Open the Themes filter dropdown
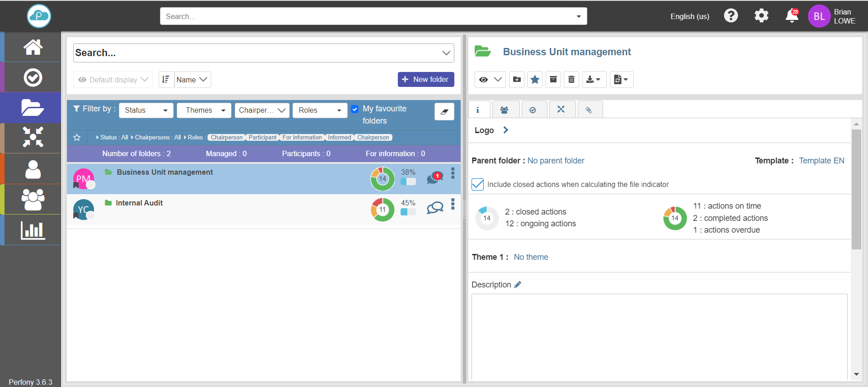The height and width of the screenshot is (387, 868). tap(204, 110)
